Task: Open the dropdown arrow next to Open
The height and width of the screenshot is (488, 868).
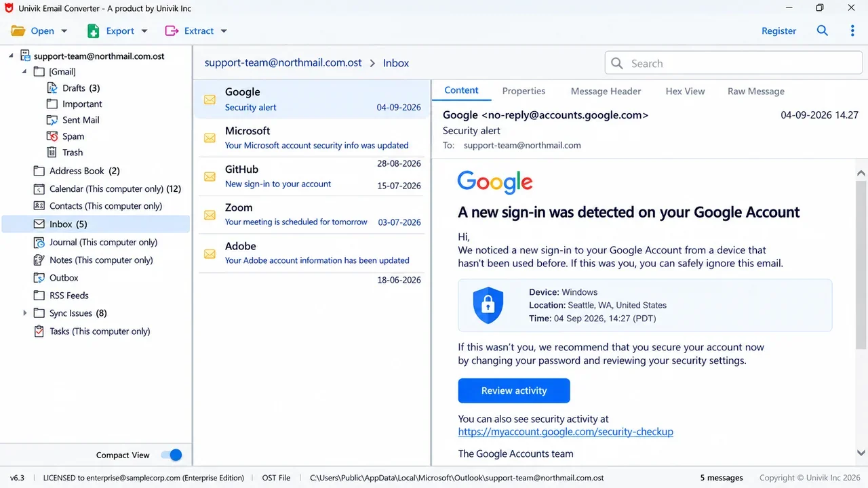Action: click(x=64, y=31)
